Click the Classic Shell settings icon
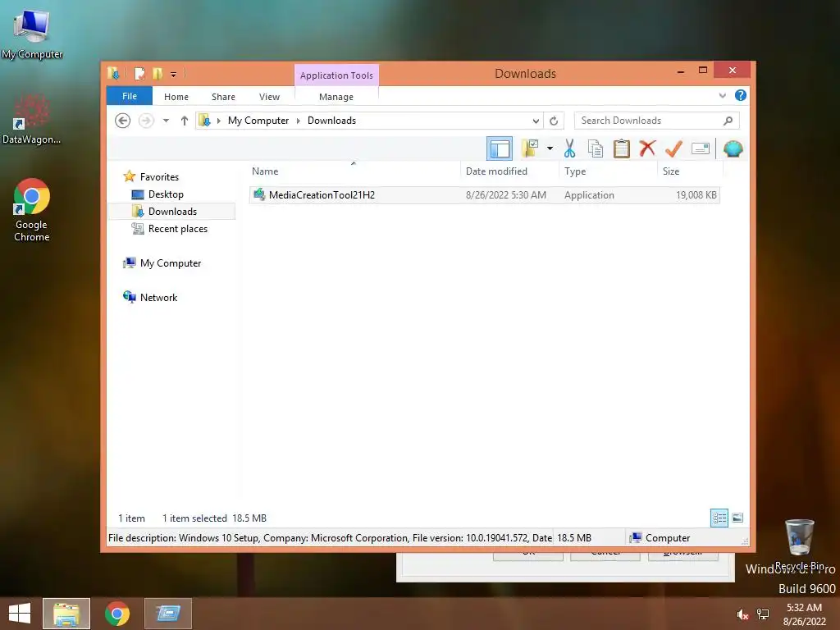The image size is (840, 630). click(x=733, y=148)
